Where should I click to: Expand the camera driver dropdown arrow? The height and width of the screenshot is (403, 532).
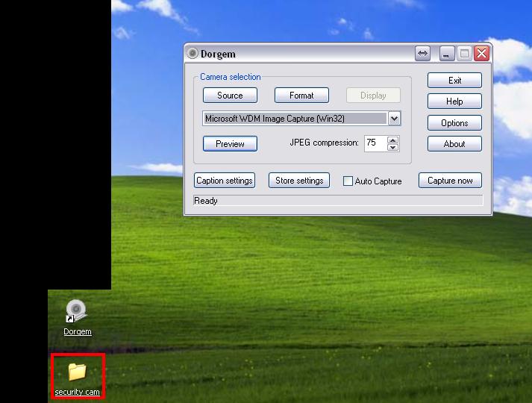[x=394, y=119]
